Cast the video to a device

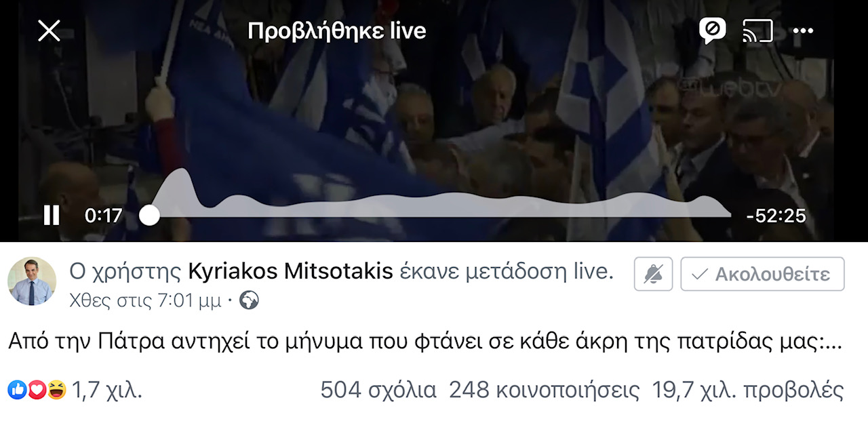pyautogui.click(x=758, y=31)
